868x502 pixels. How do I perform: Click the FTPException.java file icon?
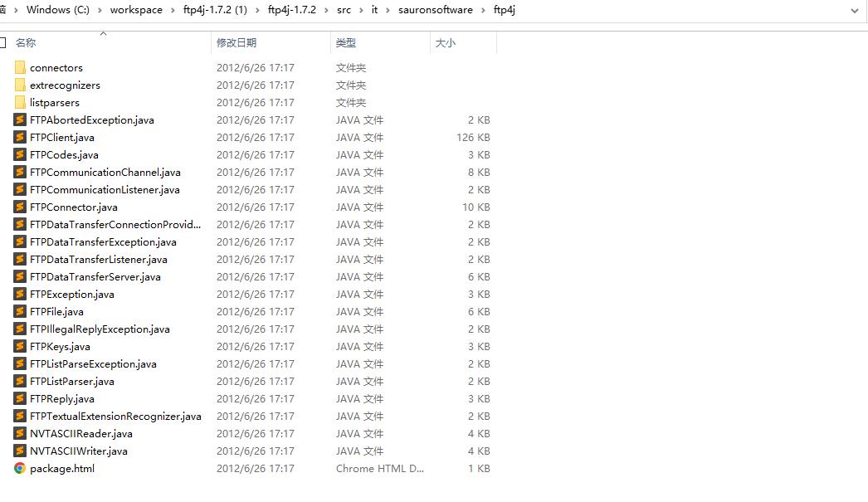[x=20, y=294]
